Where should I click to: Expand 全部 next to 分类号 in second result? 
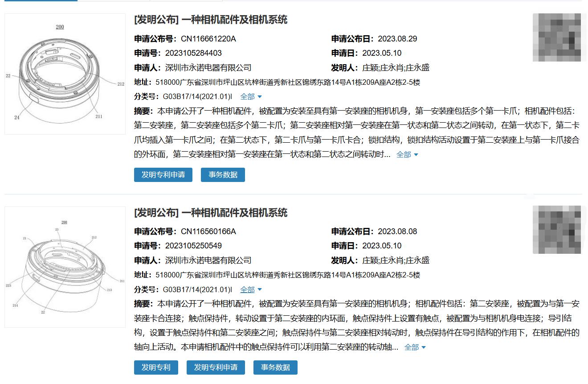[x=251, y=290]
